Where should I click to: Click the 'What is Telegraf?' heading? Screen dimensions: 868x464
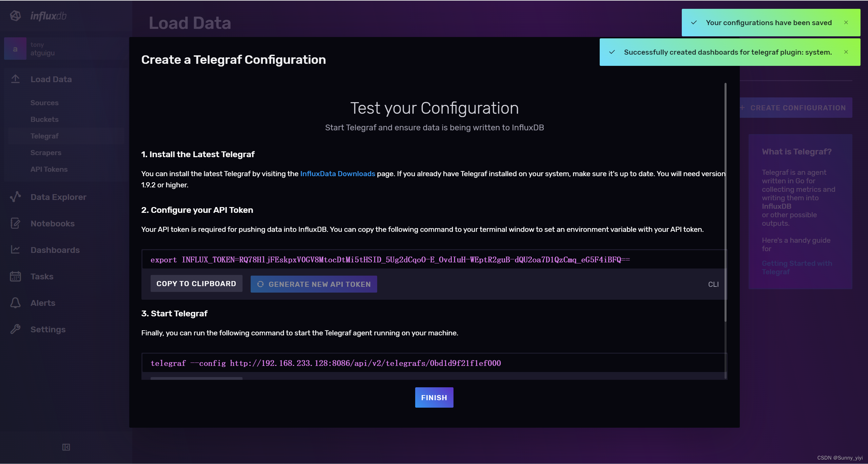[x=797, y=151]
